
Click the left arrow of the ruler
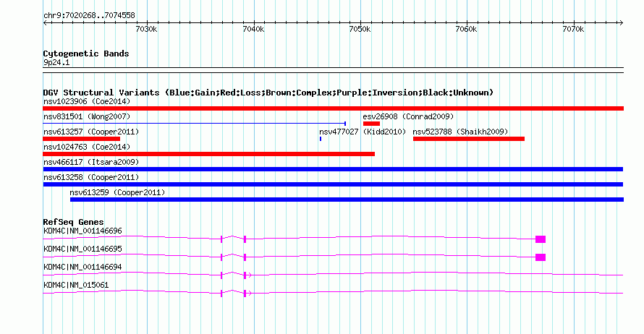tap(45, 23)
